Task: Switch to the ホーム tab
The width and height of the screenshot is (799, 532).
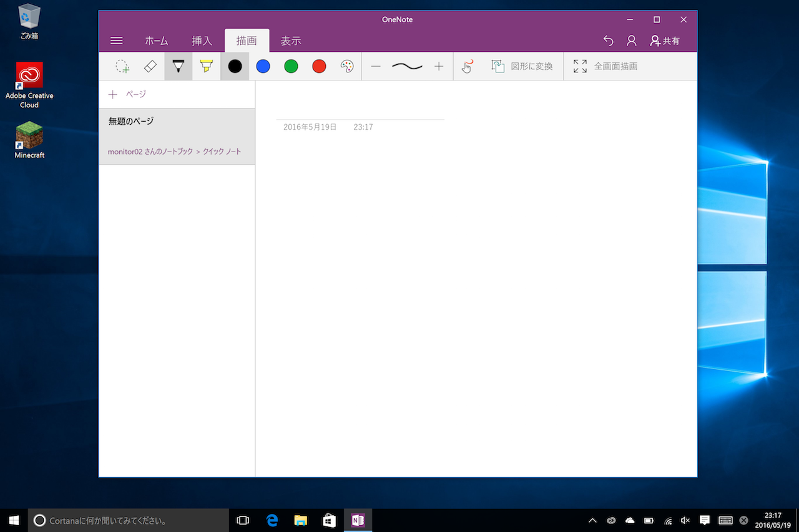Action: click(x=157, y=41)
